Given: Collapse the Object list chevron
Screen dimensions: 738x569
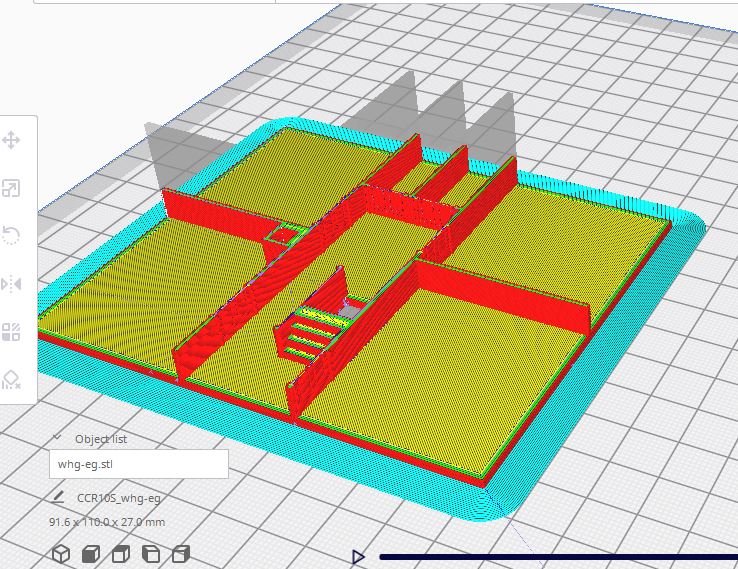Looking at the screenshot, I should pos(59,439).
